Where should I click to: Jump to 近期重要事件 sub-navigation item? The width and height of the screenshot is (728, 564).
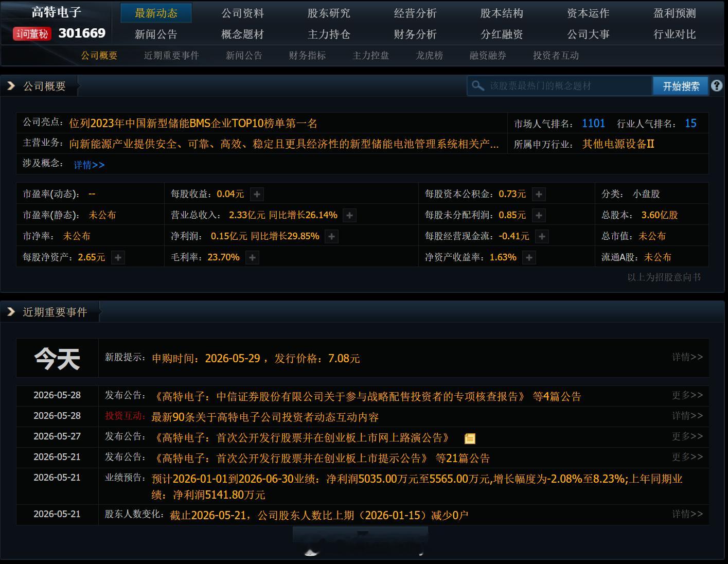pos(171,56)
